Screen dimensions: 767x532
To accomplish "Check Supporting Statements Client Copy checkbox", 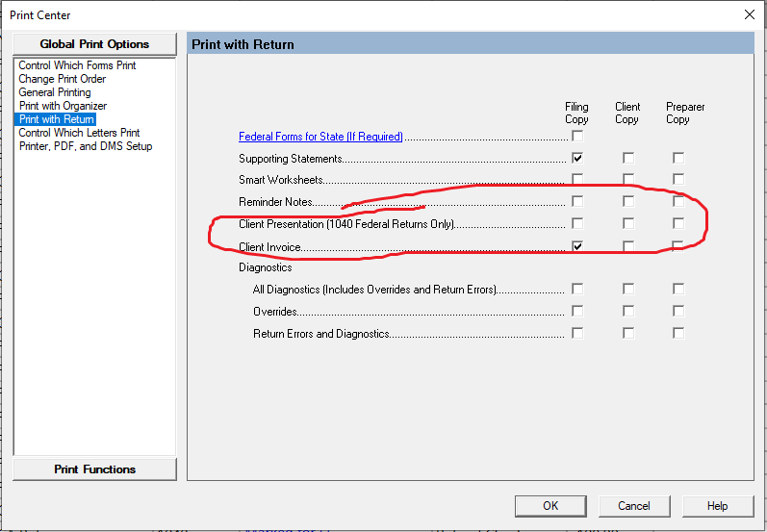I will point(627,158).
